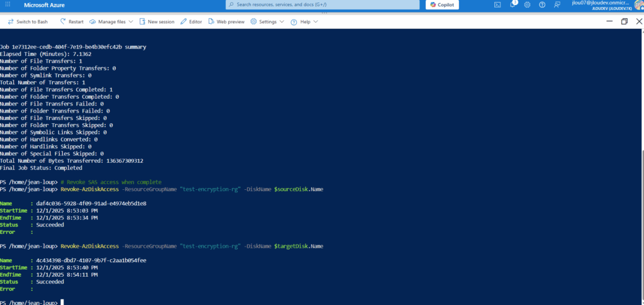
Task: Open the notifications bell
Action: pos(513,5)
